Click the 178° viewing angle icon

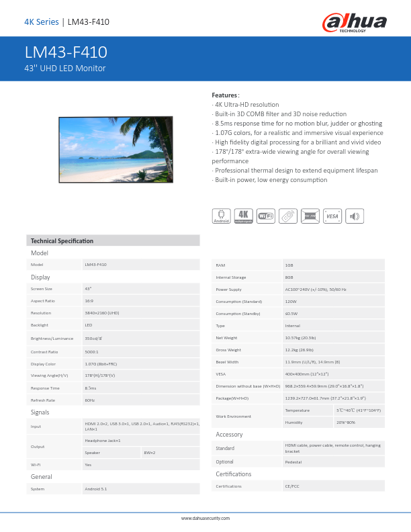310,216
